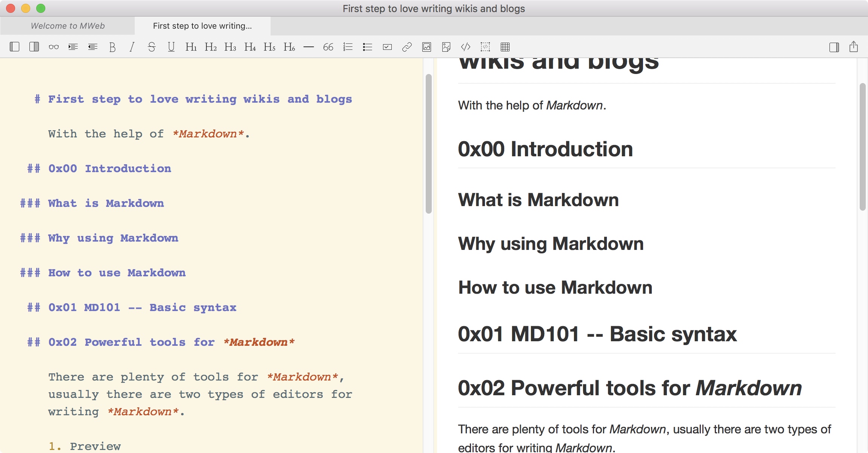Click '### What is Markdown' in editor
Viewport: 868px width, 453px height.
[92, 203]
